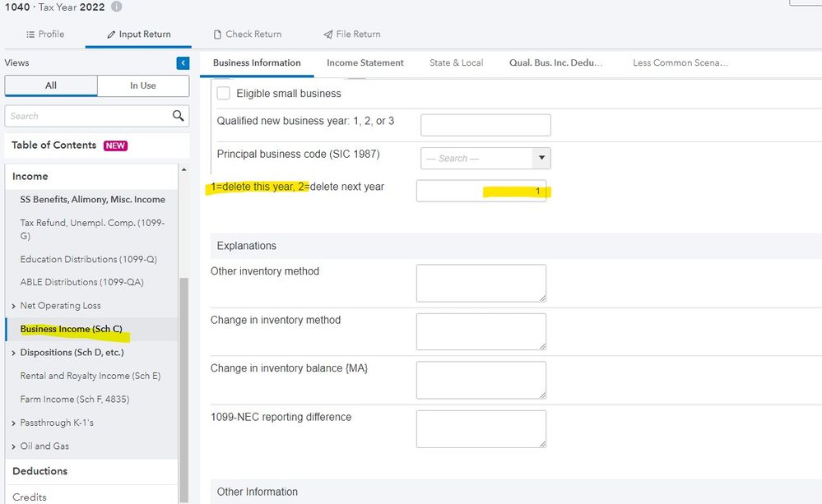
Task: Switch to the Income Statement tab
Action: 365,62
